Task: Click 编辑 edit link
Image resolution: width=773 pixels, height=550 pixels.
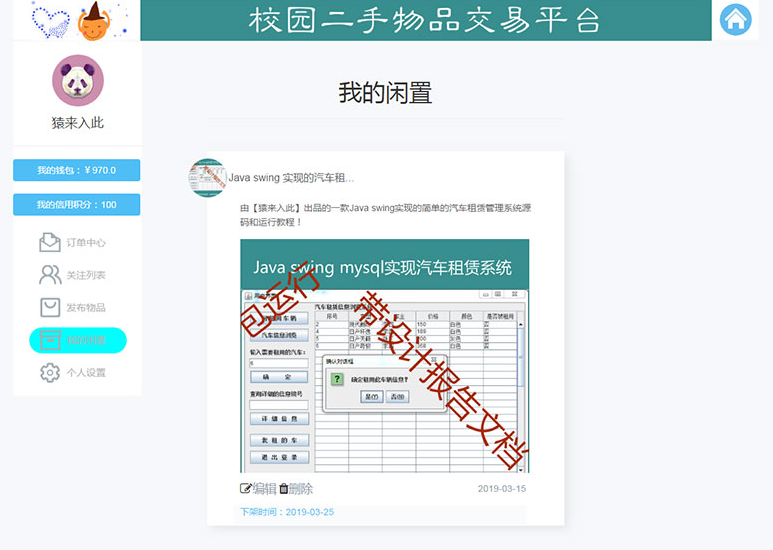Action: pyautogui.click(x=264, y=488)
